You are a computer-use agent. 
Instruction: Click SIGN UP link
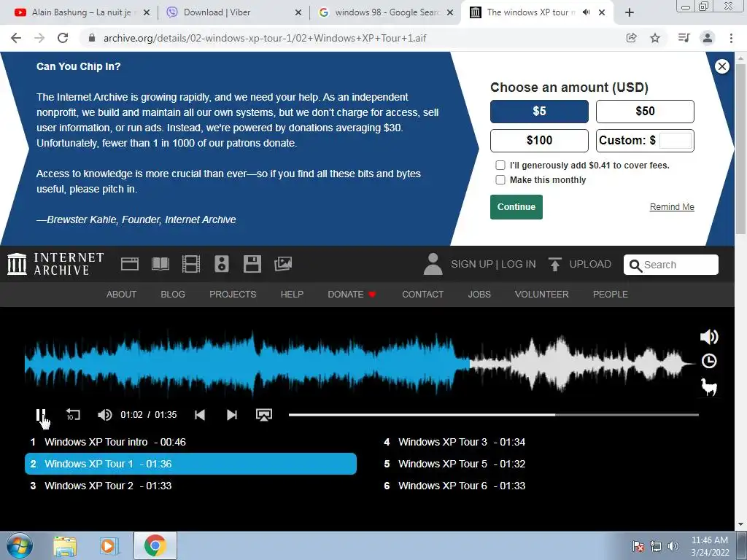(x=471, y=264)
